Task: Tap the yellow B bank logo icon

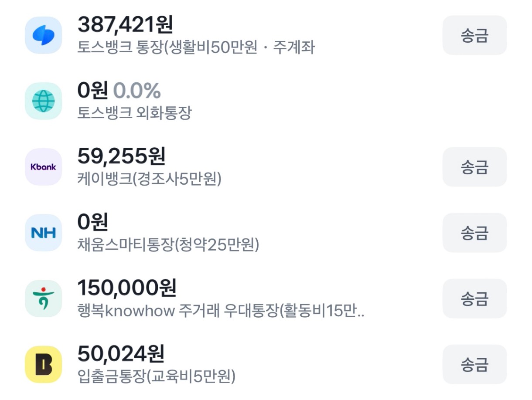Action: [x=43, y=364]
